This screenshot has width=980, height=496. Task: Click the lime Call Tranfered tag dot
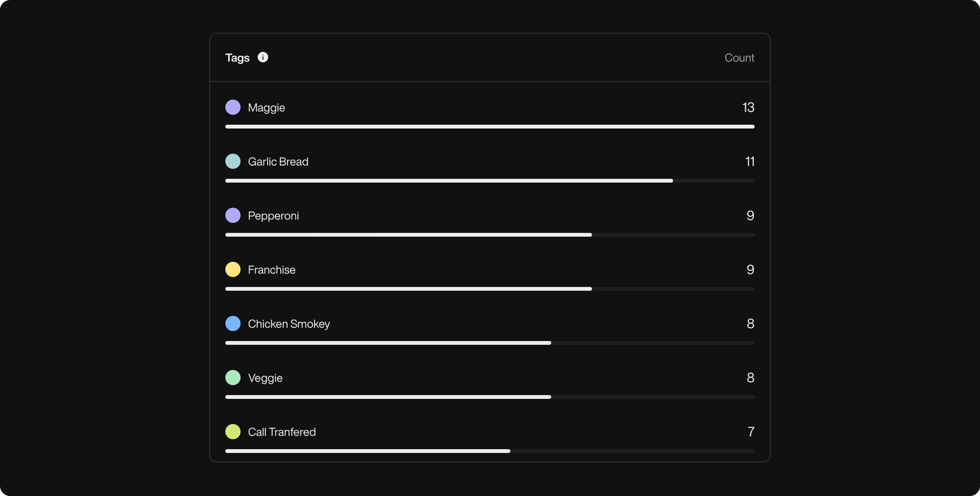233,432
